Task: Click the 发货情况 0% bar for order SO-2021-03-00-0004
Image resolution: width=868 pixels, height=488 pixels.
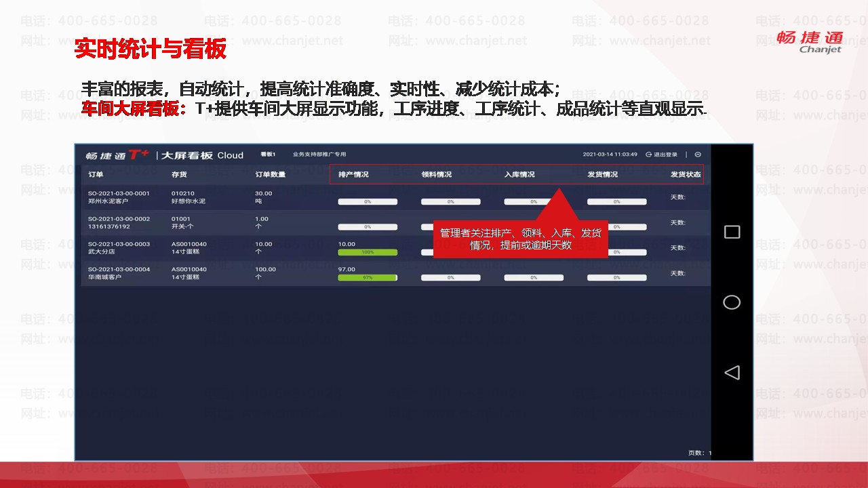Action: 617,277
